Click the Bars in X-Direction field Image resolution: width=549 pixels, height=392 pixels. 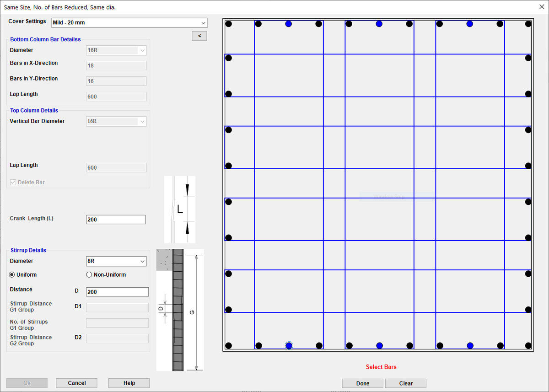pos(116,65)
